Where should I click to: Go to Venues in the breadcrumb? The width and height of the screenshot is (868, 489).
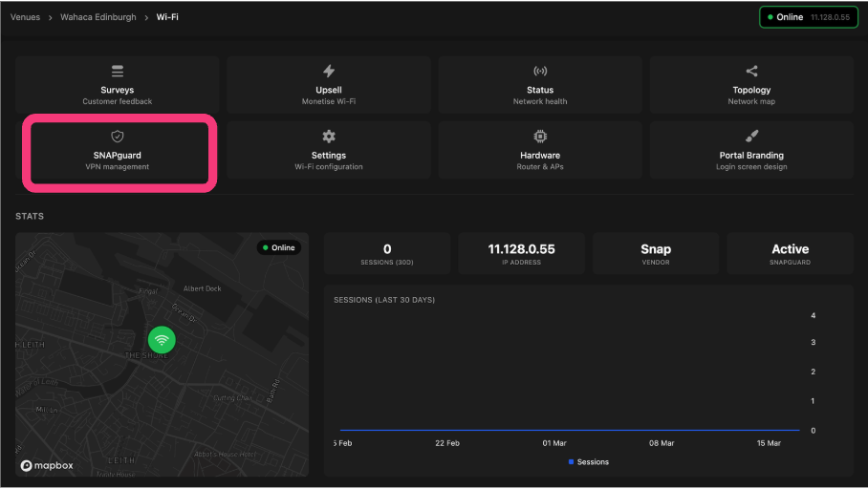coord(26,17)
